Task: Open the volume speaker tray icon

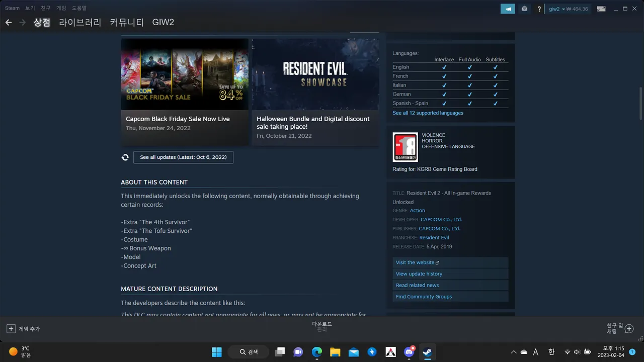Action: 577,352
